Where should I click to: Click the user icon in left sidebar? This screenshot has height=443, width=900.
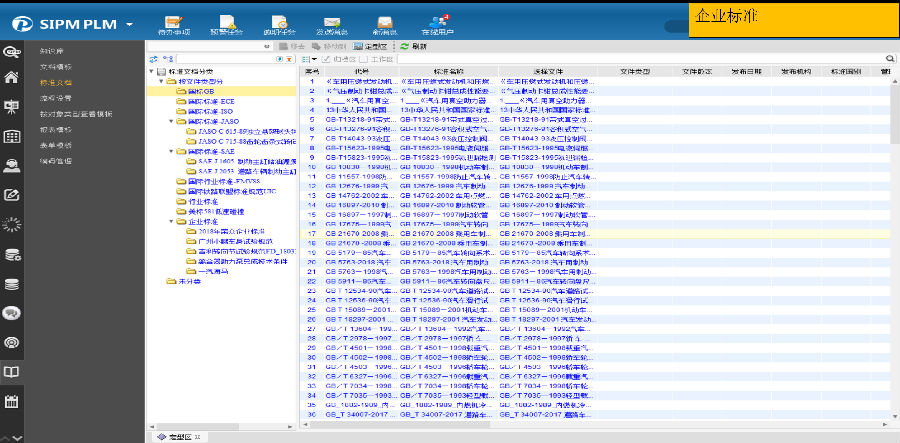coord(12,166)
